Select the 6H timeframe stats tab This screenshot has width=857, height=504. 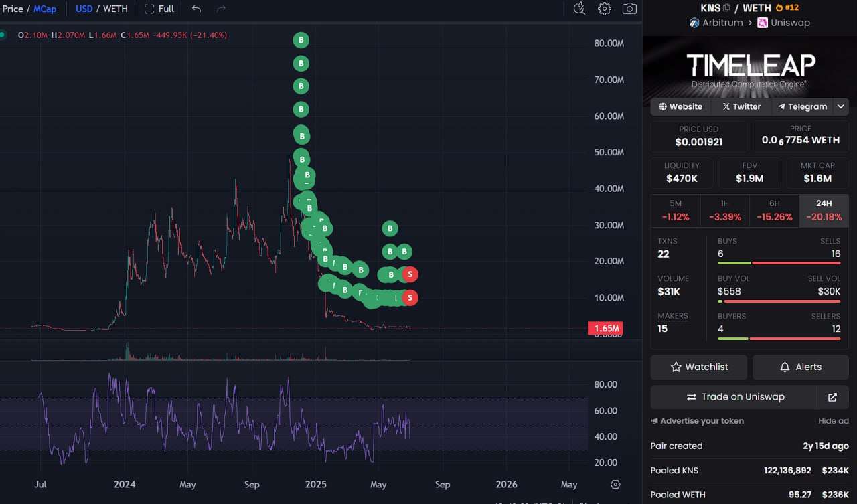[x=775, y=210]
